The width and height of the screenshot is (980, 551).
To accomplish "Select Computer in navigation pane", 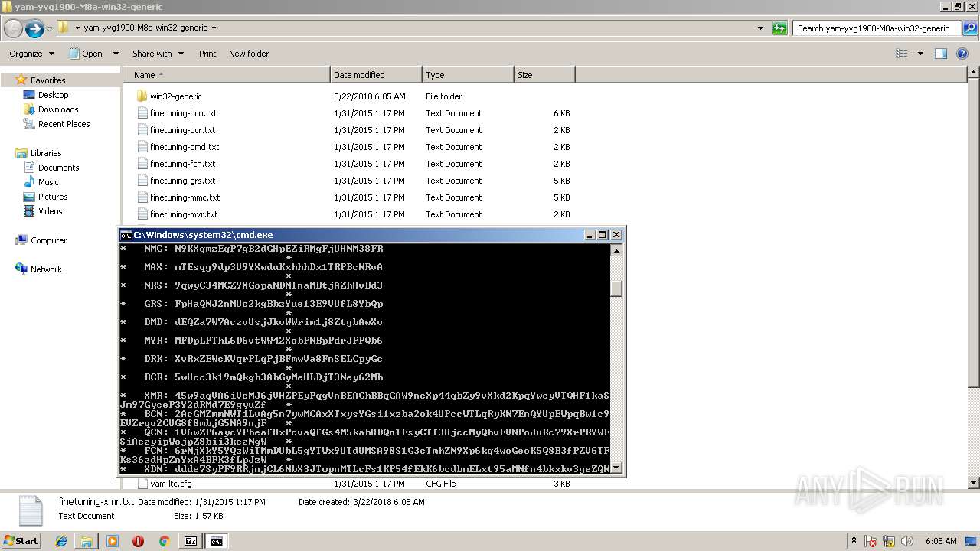I will pyautogui.click(x=48, y=240).
